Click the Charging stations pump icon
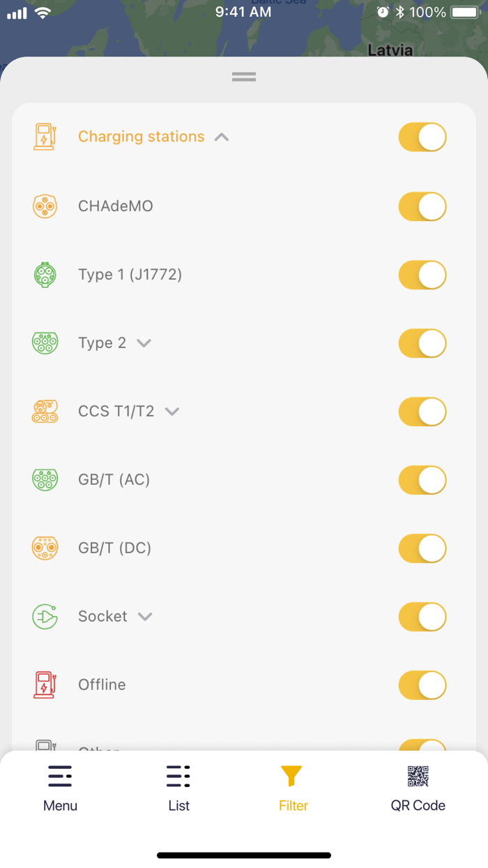This screenshot has width=488, height=868. [x=45, y=136]
